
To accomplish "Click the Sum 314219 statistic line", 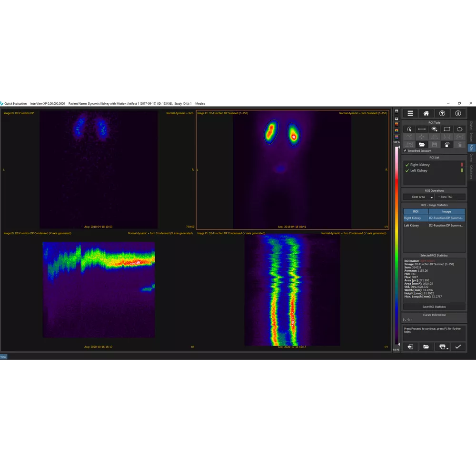I will (413, 268).
